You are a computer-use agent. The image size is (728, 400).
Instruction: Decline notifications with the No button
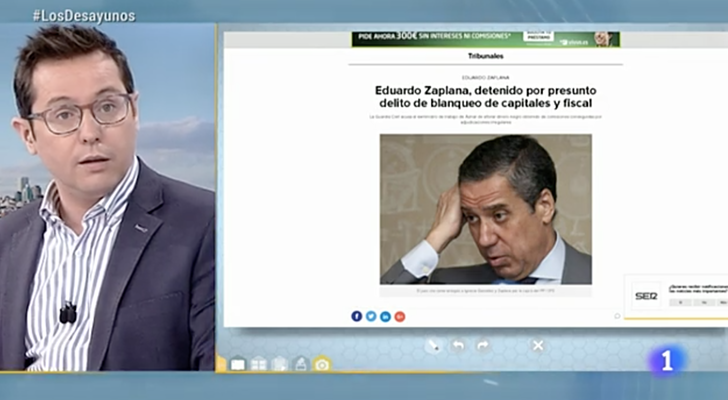tap(704, 303)
